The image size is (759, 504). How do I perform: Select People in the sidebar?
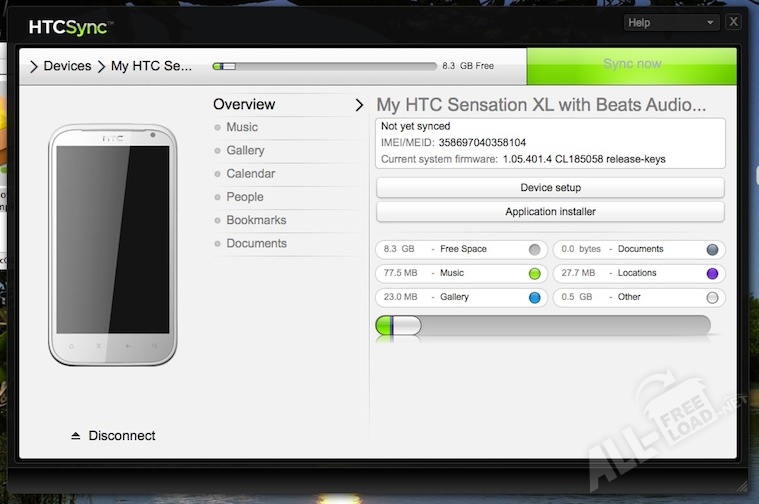point(244,197)
